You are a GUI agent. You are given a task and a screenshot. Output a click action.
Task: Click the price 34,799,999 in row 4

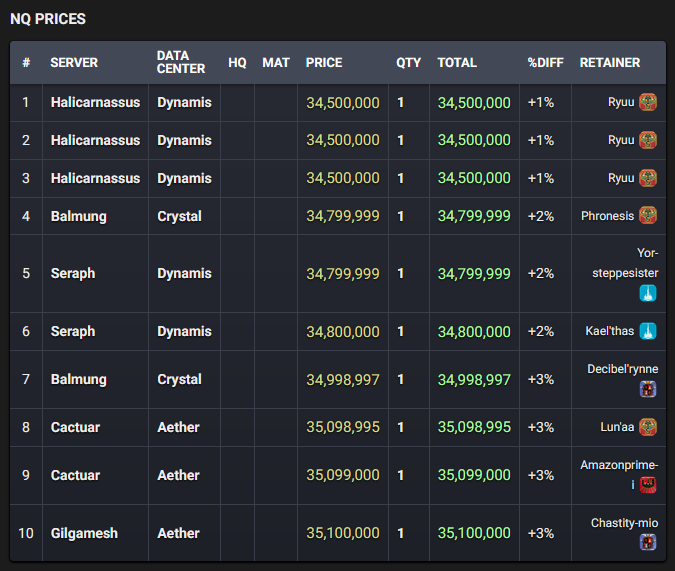(x=343, y=216)
